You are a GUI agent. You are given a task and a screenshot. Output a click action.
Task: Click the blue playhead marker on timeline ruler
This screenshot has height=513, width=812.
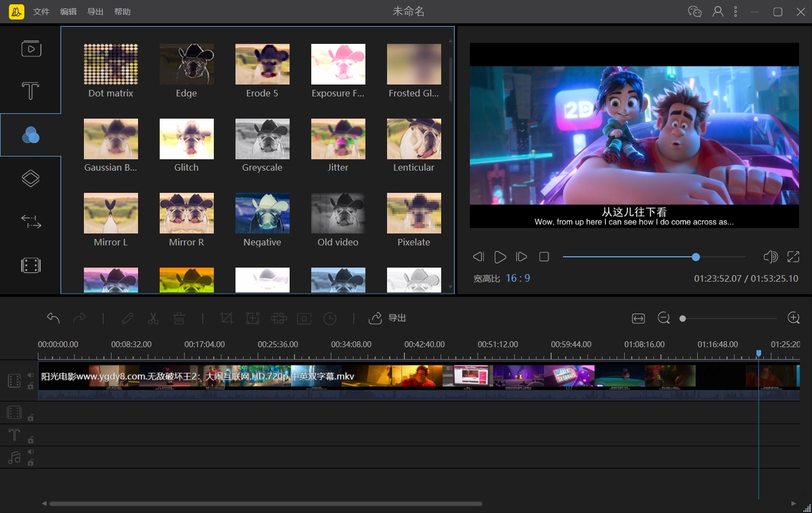(x=759, y=353)
